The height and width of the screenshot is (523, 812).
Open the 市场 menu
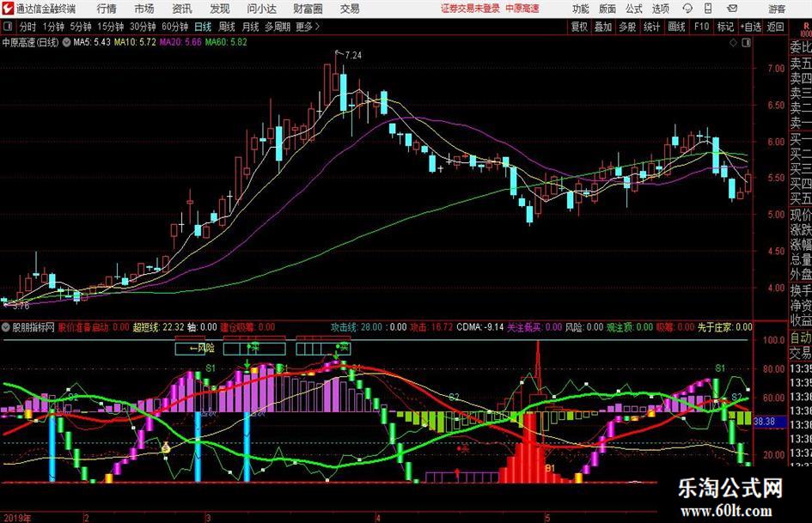pyautogui.click(x=144, y=9)
